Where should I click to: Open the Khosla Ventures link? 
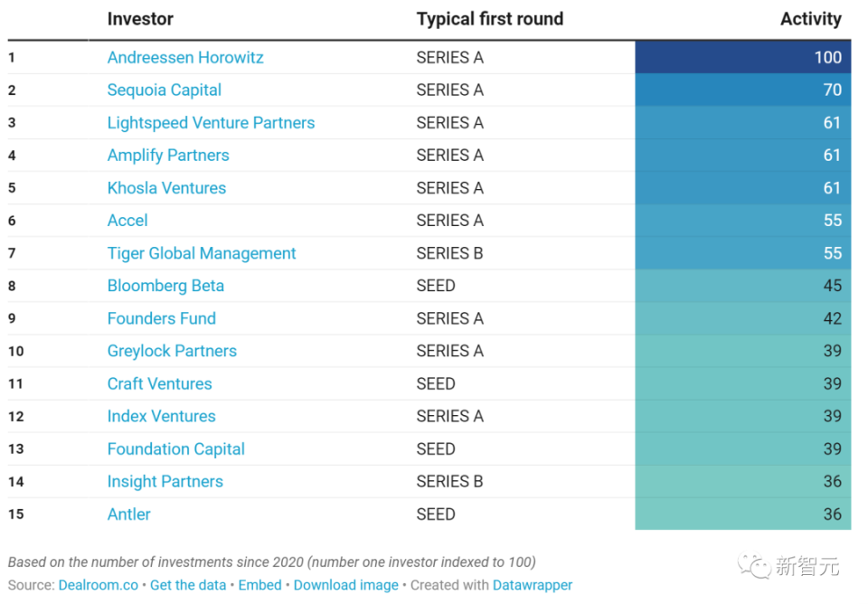166,188
